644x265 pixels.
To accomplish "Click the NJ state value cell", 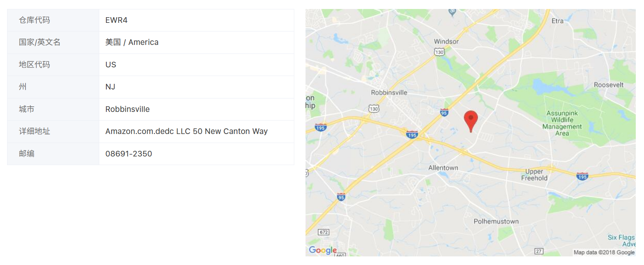I will tap(110, 87).
